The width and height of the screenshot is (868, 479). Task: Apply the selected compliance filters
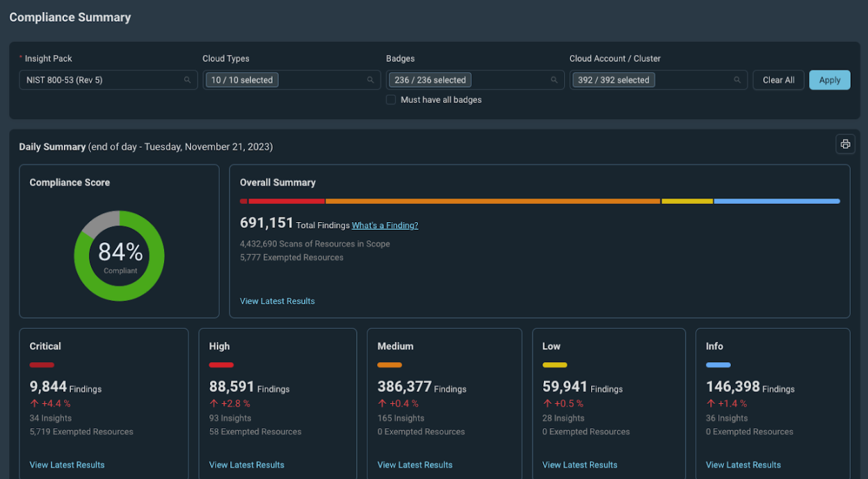click(829, 79)
